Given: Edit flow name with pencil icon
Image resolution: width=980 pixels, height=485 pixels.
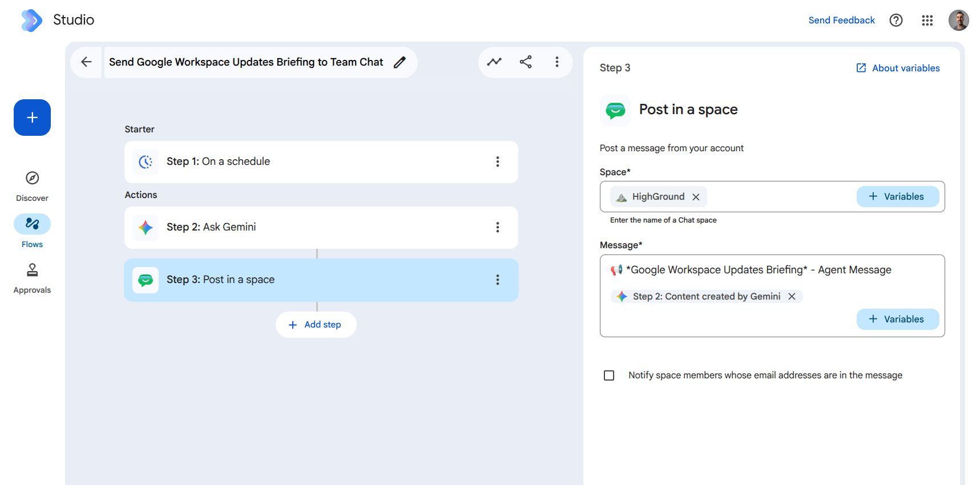Looking at the screenshot, I should point(400,62).
